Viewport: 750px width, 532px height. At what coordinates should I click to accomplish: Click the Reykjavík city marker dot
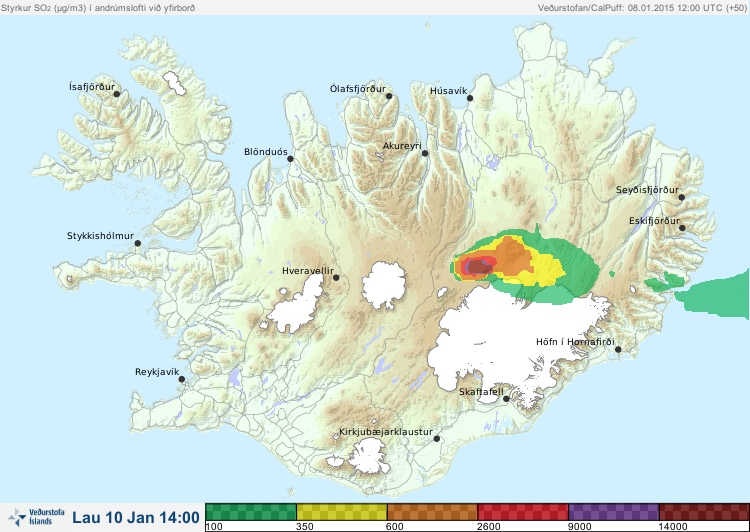(x=182, y=379)
